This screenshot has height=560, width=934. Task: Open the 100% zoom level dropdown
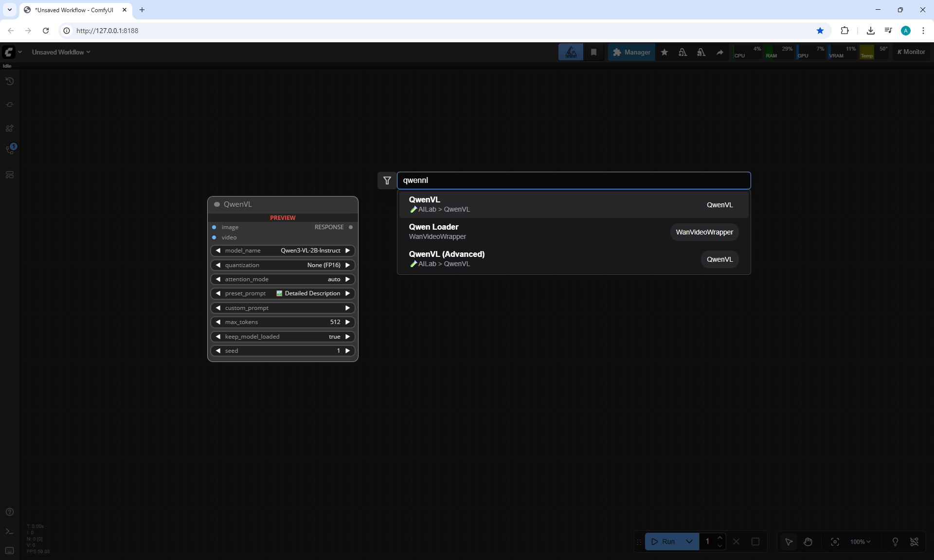[860, 542]
